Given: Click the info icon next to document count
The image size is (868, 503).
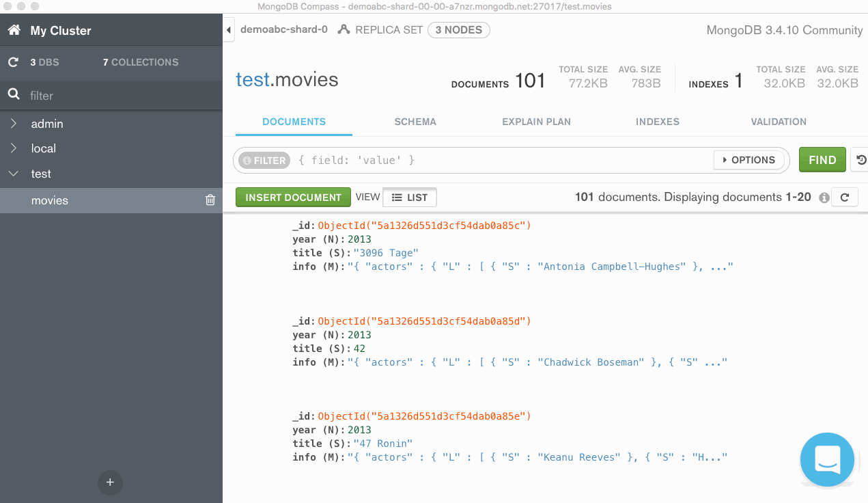Looking at the screenshot, I should tap(824, 198).
